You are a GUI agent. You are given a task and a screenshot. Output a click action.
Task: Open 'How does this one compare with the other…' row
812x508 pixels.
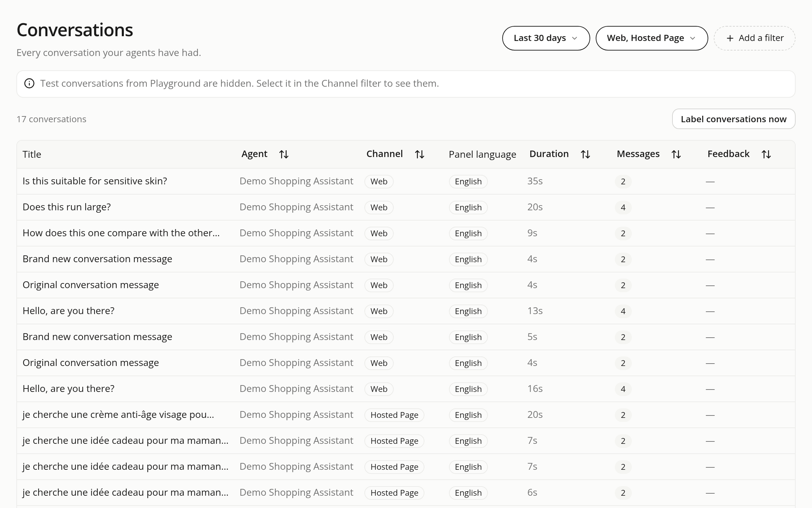(406, 233)
